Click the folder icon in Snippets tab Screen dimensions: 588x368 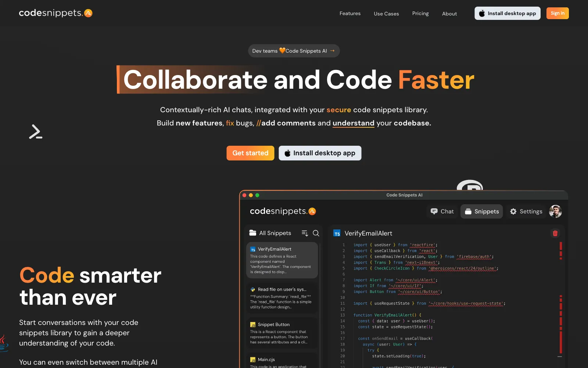tap(468, 211)
